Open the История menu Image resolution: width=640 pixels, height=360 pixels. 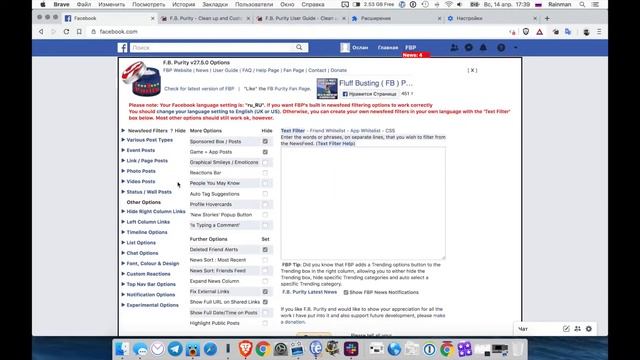[183, 4]
